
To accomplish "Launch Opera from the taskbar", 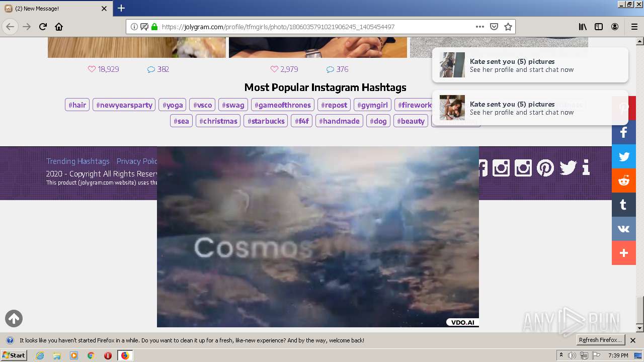I will pyautogui.click(x=108, y=355).
